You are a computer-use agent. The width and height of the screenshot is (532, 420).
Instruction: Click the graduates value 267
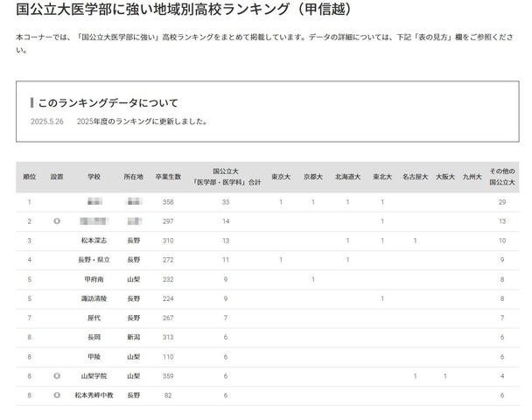(x=168, y=318)
